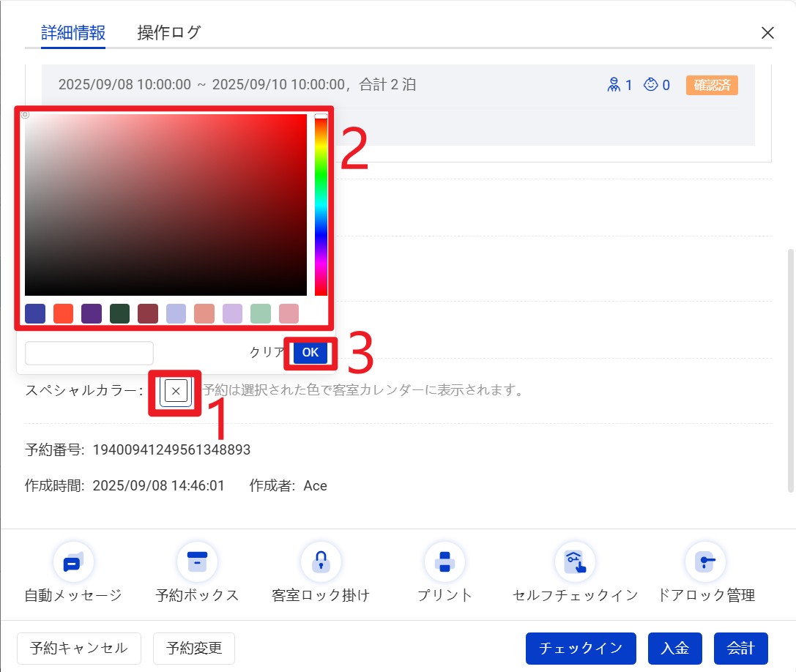
Task: Open the 予約ボックス icon
Action: point(197,562)
